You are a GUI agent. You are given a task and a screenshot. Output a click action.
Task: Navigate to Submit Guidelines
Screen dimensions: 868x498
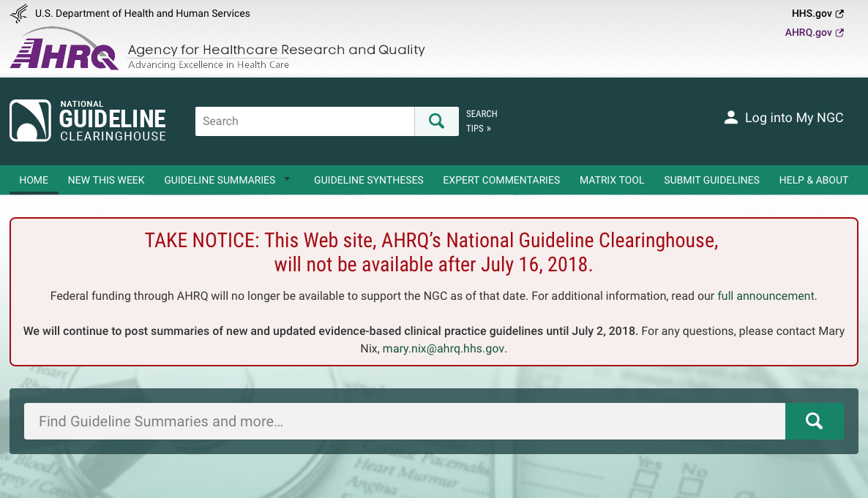coord(711,180)
